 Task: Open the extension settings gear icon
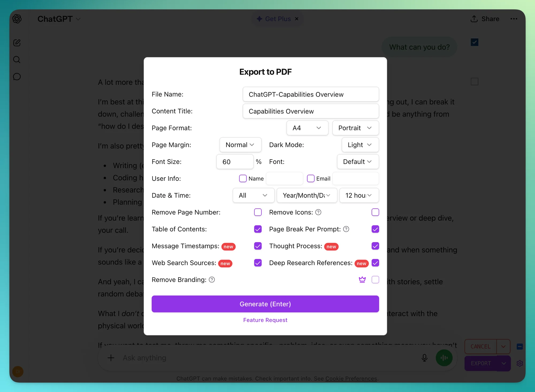tap(520, 363)
